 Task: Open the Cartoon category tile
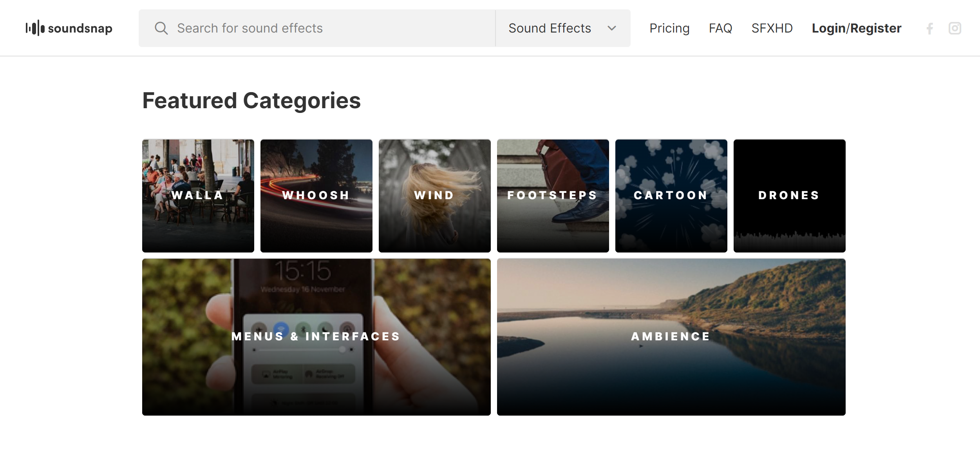point(671,195)
